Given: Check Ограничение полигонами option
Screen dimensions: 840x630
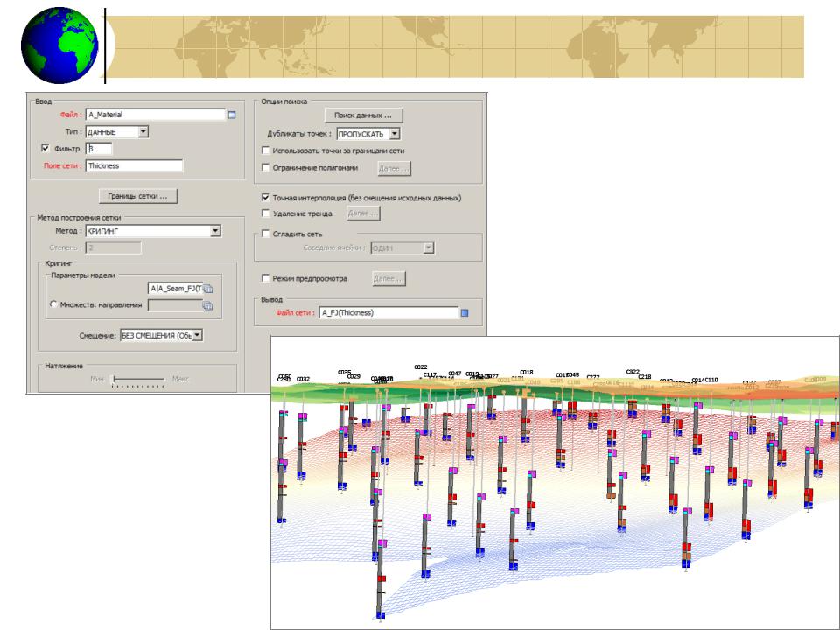Looking at the screenshot, I should click(x=265, y=168).
